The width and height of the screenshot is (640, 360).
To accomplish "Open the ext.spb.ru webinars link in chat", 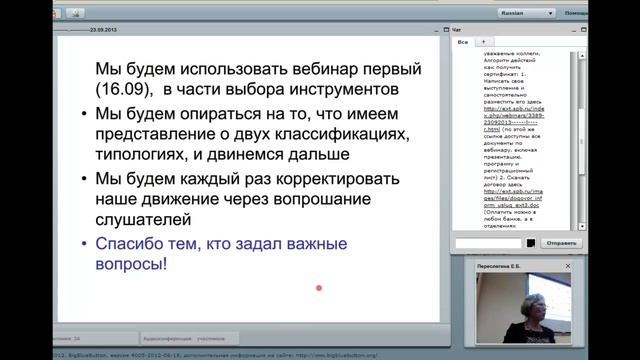I will pyautogui.click(x=514, y=119).
